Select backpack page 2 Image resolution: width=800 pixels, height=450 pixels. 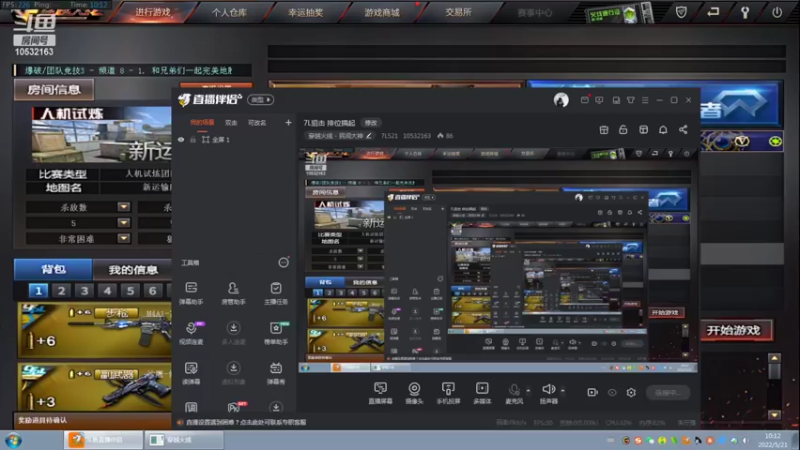(x=61, y=291)
